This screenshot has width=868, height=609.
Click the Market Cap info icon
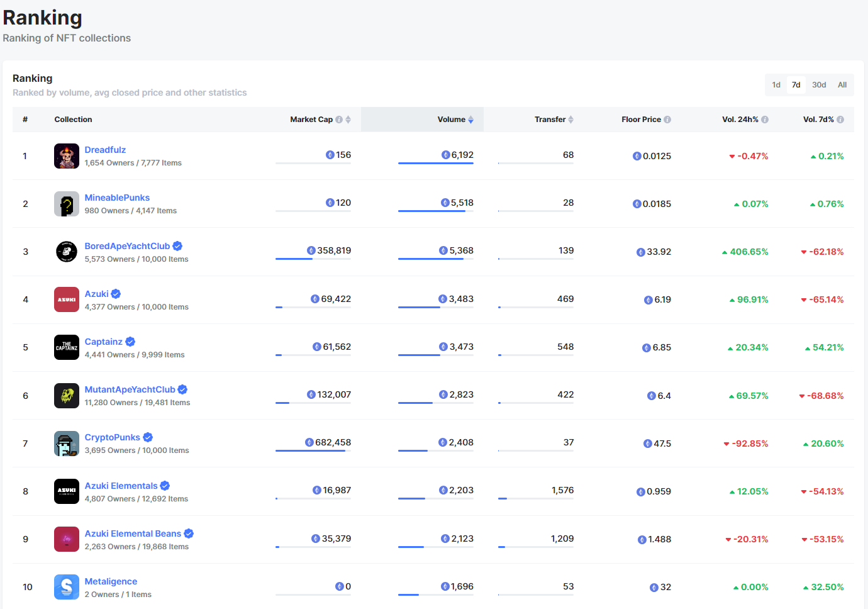(339, 120)
